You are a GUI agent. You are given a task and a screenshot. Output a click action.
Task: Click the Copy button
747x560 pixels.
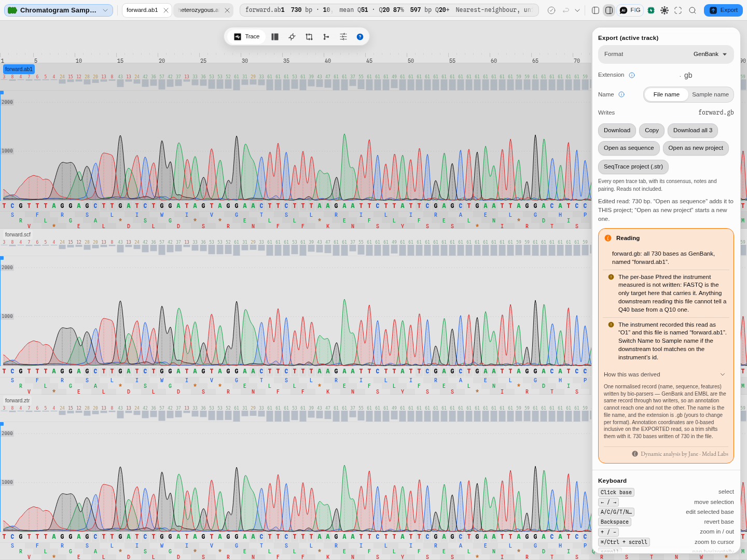[652, 131]
